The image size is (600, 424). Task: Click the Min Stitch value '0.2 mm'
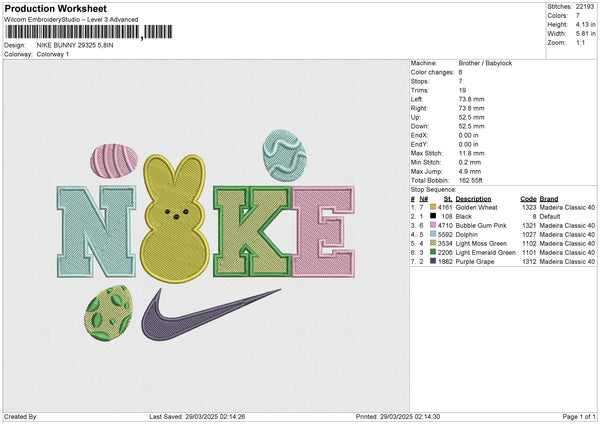click(470, 162)
